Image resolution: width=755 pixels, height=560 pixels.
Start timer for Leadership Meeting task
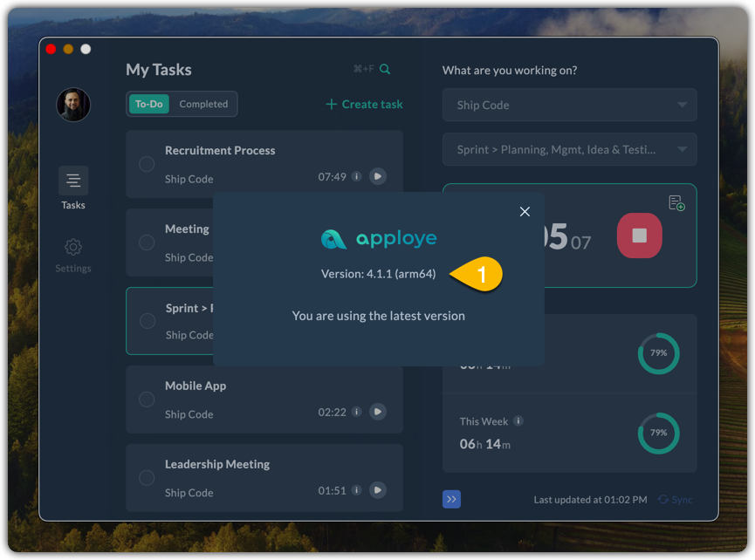(x=378, y=490)
